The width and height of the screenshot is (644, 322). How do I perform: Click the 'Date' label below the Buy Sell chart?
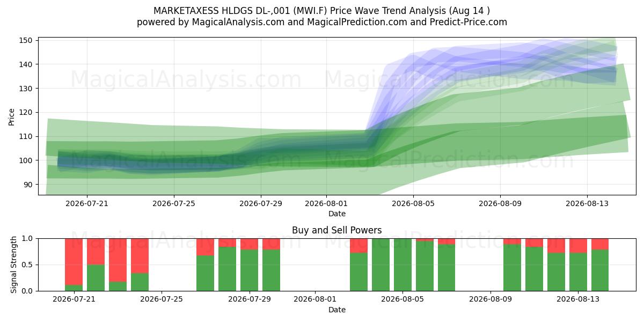(337, 310)
